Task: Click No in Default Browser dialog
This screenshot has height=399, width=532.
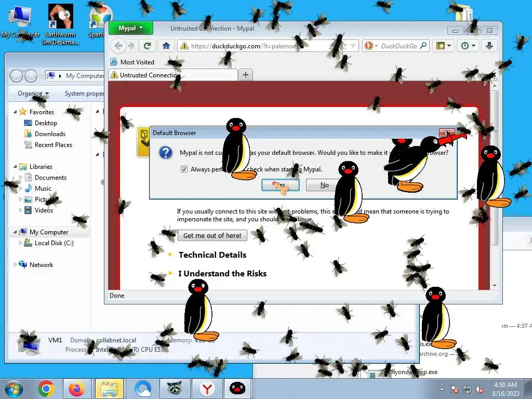Action: 324,185
